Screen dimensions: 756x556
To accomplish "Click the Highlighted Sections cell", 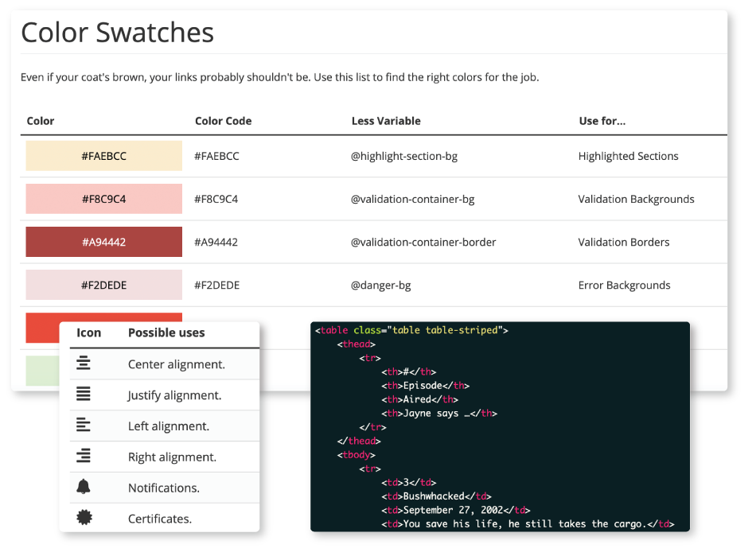I will click(628, 156).
